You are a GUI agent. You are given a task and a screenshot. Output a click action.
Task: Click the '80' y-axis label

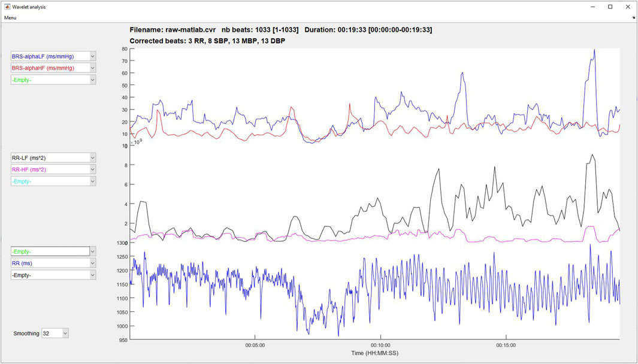pyautogui.click(x=125, y=49)
